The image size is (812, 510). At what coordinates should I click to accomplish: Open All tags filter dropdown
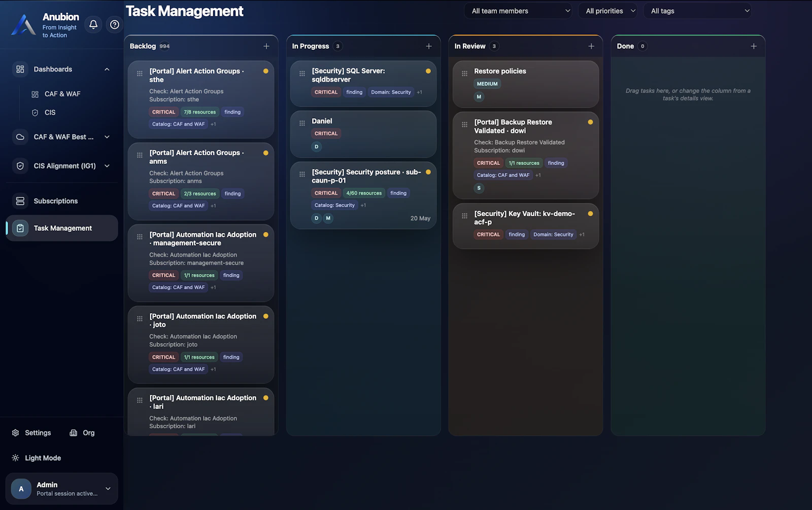698,11
